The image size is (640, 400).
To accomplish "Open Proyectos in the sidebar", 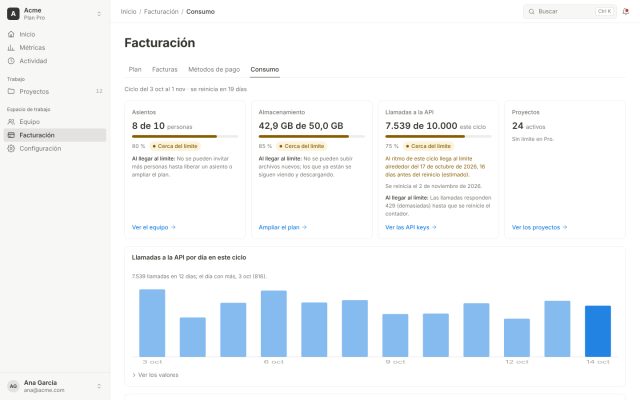I will (x=55, y=91).
